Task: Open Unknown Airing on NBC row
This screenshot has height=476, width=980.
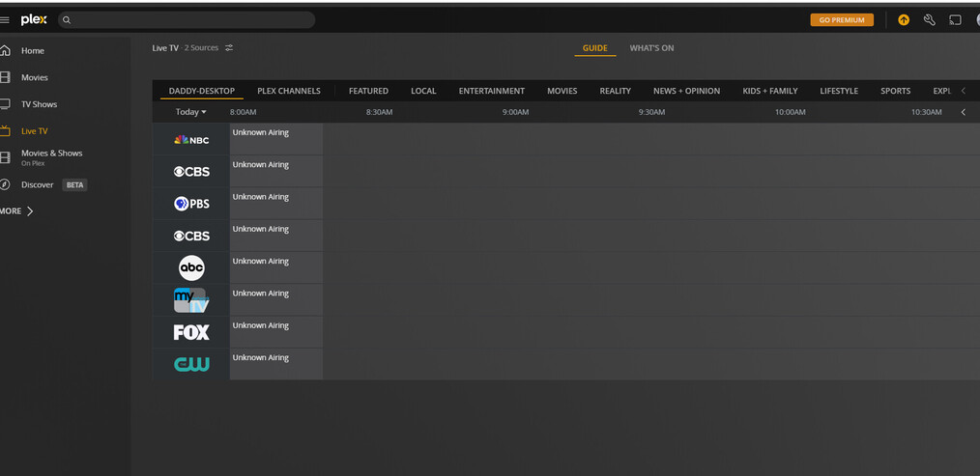Action: 276,139
